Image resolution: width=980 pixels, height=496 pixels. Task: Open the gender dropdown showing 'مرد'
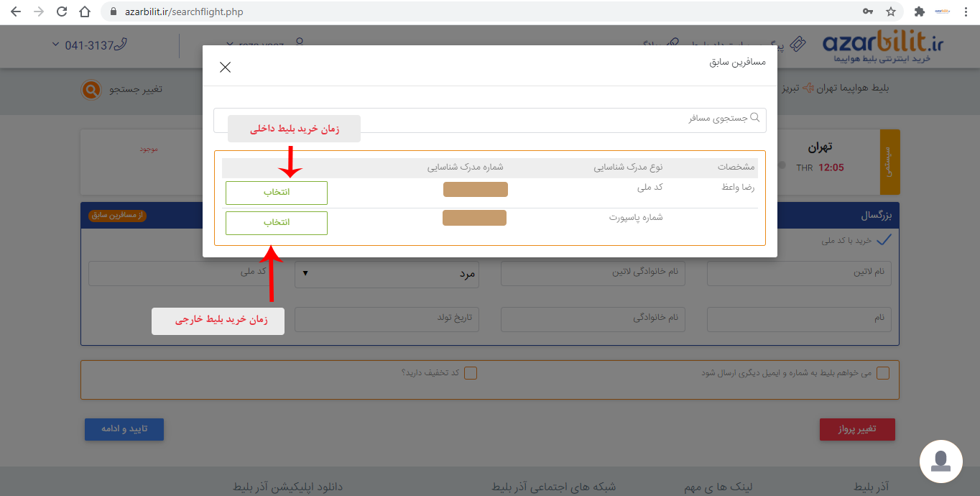pos(387,274)
